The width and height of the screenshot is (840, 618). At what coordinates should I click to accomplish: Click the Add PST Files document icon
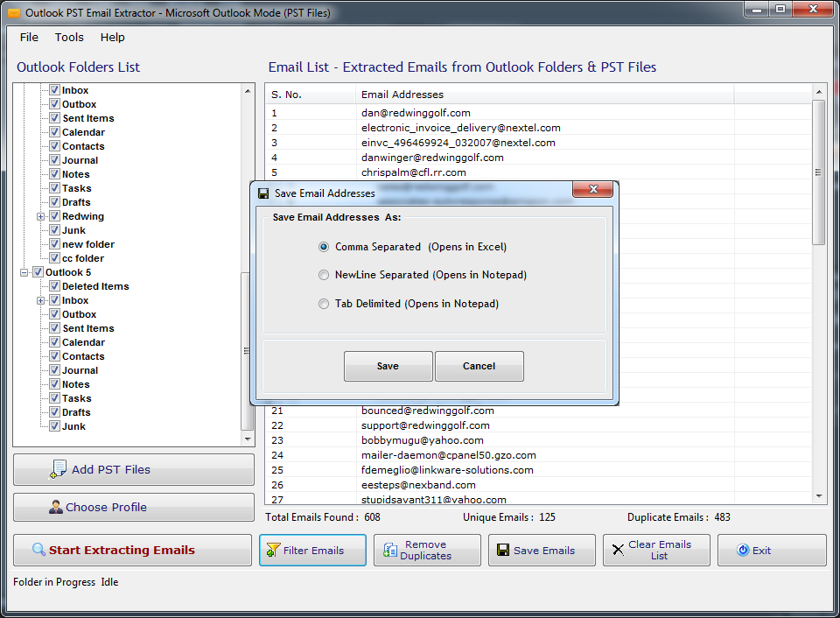click(58, 469)
